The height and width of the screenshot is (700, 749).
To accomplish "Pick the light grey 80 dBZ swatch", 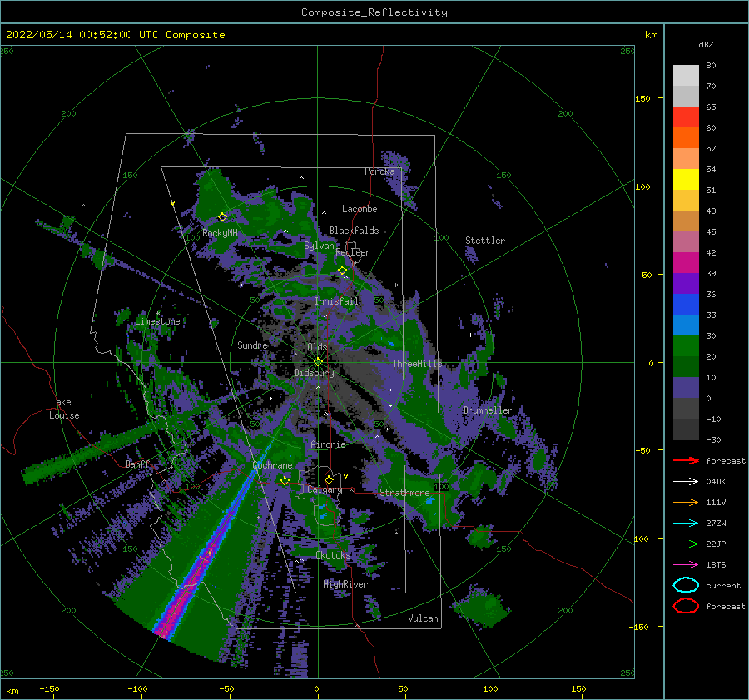I will pyautogui.click(x=686, y=75).
